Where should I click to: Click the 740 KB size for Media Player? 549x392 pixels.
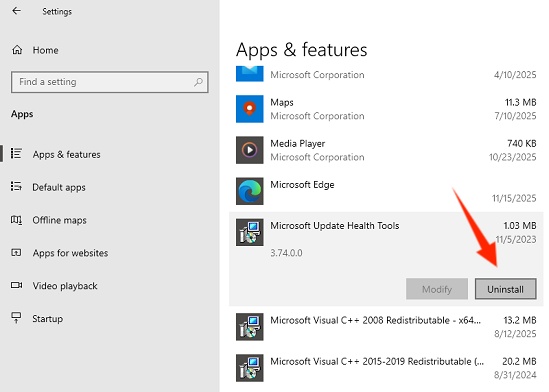point(522,144)
